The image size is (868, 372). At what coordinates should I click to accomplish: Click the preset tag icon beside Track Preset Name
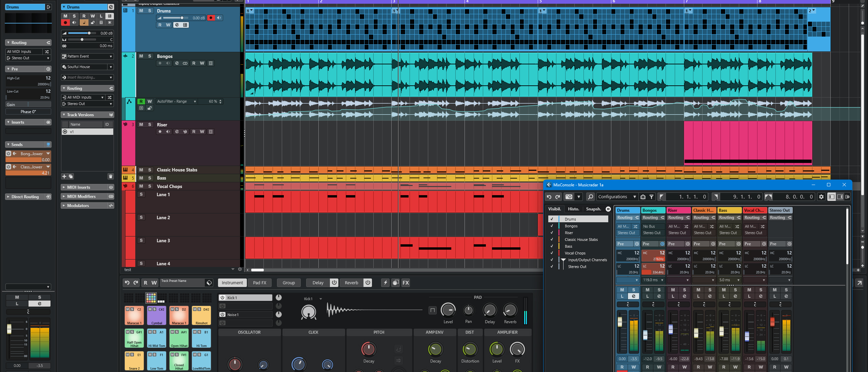[209, 283]
